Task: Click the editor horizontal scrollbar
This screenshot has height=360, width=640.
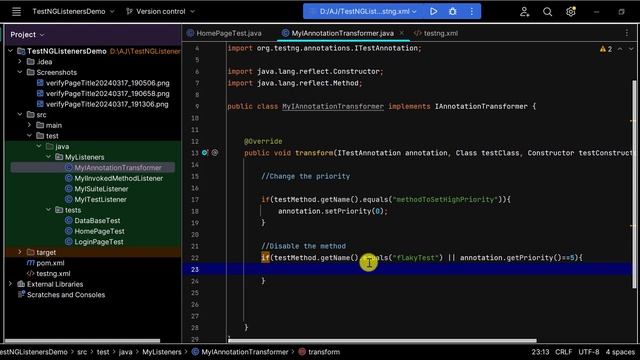Action: pyautogui.click(x=382, y=340)
